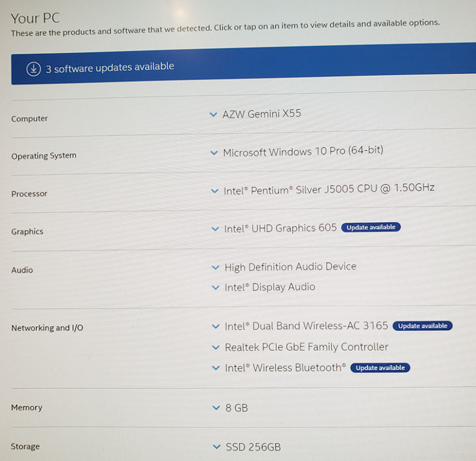Expand the Intel UHD Graphics 605 chevron
The image size is (476, 461).
click(215, 229)
